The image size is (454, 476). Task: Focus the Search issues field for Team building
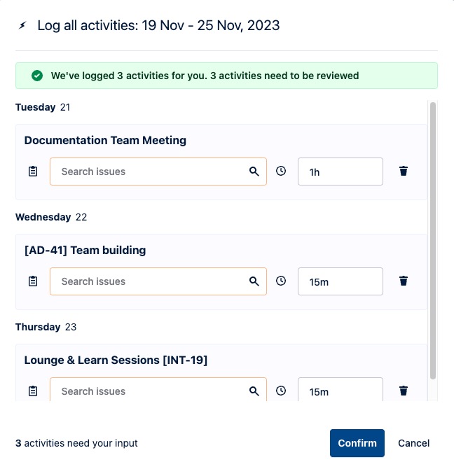coord(151,281)
